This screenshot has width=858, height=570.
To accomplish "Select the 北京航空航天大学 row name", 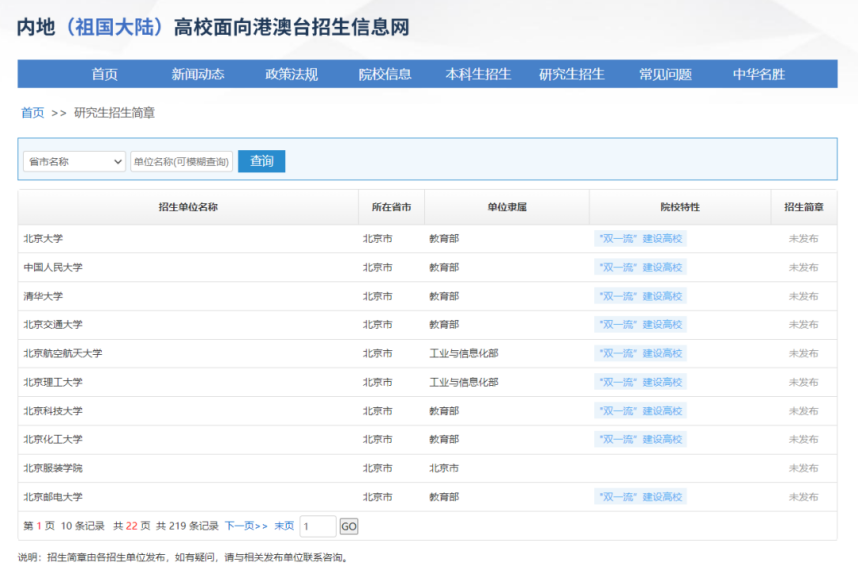I will tap(63, 353).
